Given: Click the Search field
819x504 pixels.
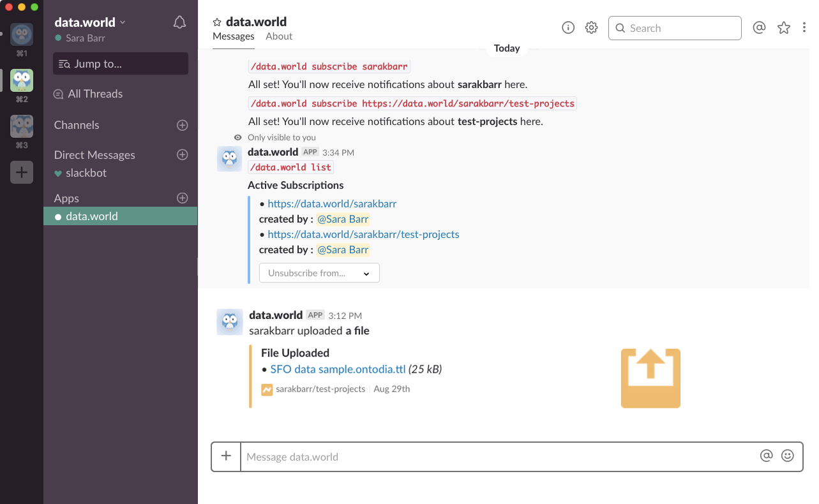Looking at the screenshot, I should (675, 28).
